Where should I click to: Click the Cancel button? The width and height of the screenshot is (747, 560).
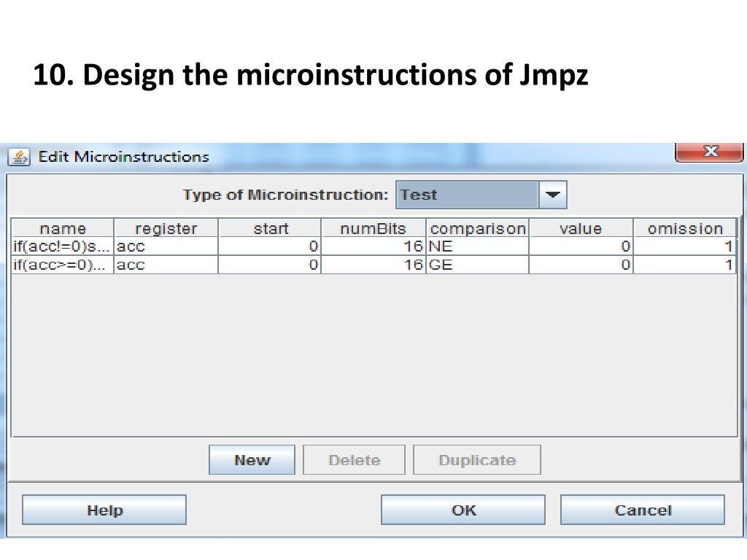coord(643,510)
